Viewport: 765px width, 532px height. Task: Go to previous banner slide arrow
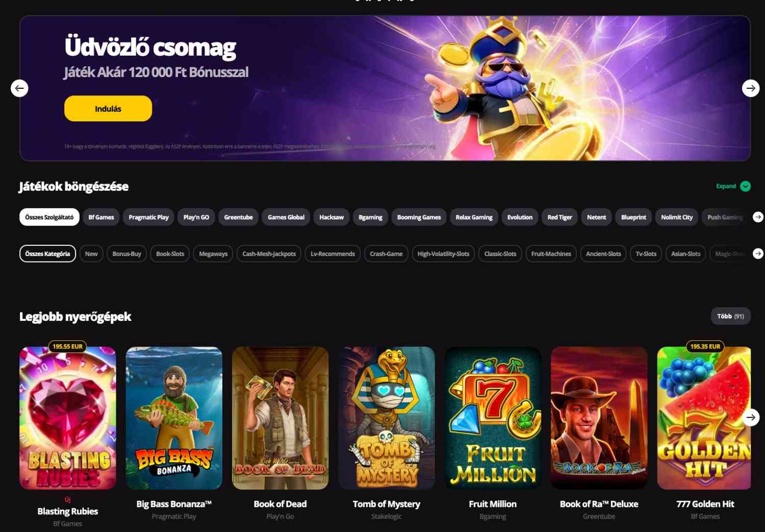pyautogui.click(x=19, y=88)
